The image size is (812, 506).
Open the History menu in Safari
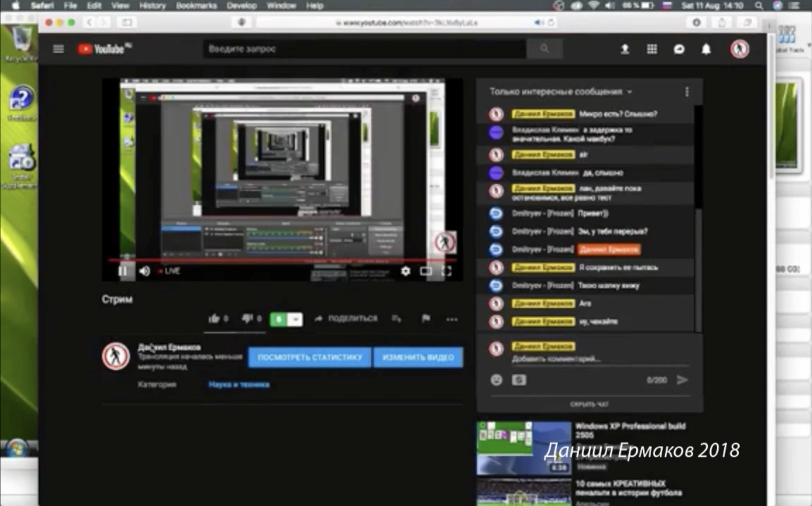[x=152, y=5]
